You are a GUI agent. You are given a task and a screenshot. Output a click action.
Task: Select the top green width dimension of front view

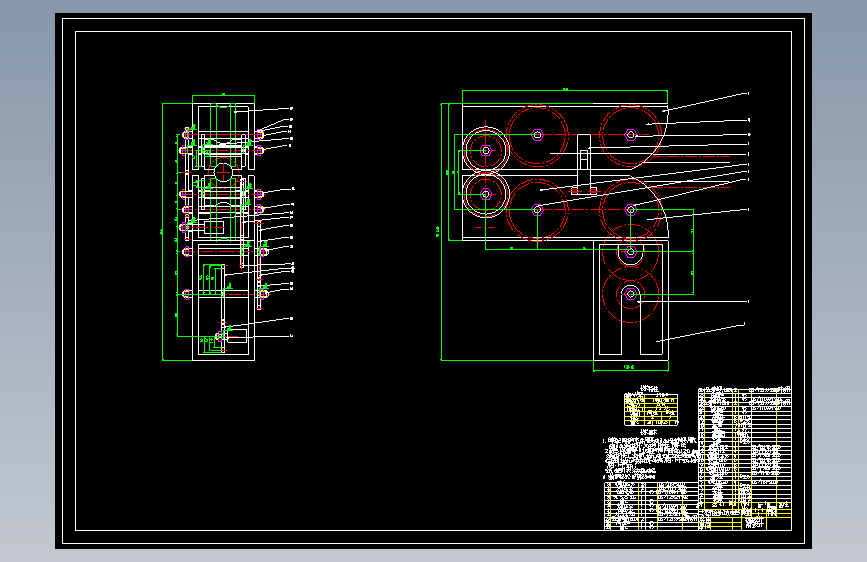point(565,90)
